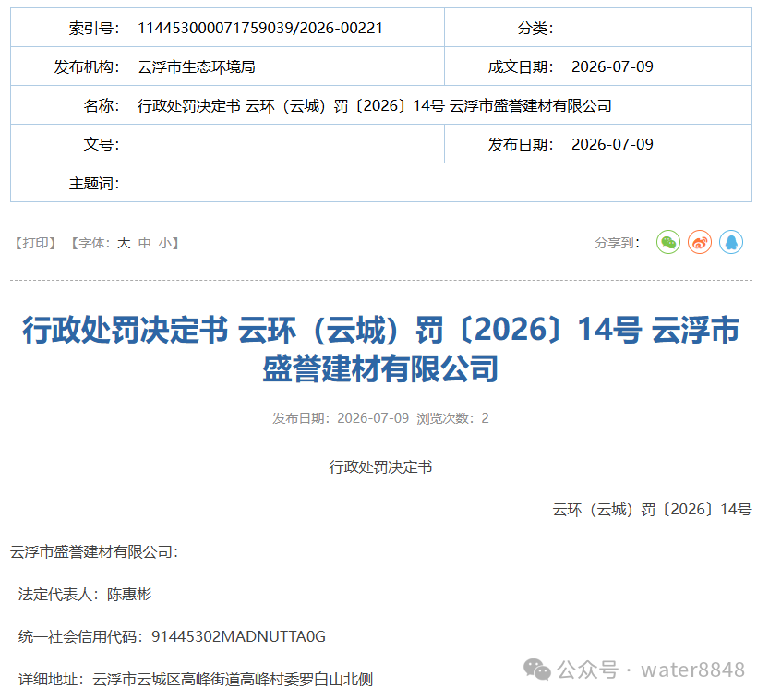
Task: Click the 文号 label
Action: [x=102, y=144]
